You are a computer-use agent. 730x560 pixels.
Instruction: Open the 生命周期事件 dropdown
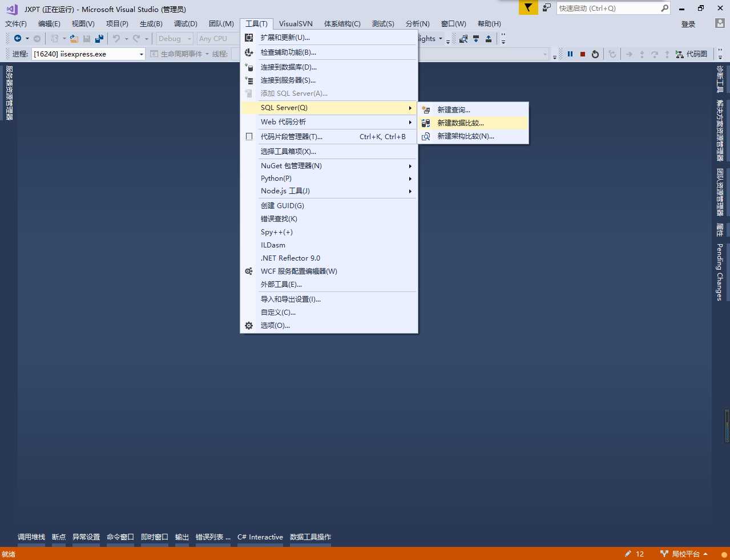(x=179, y=54)
